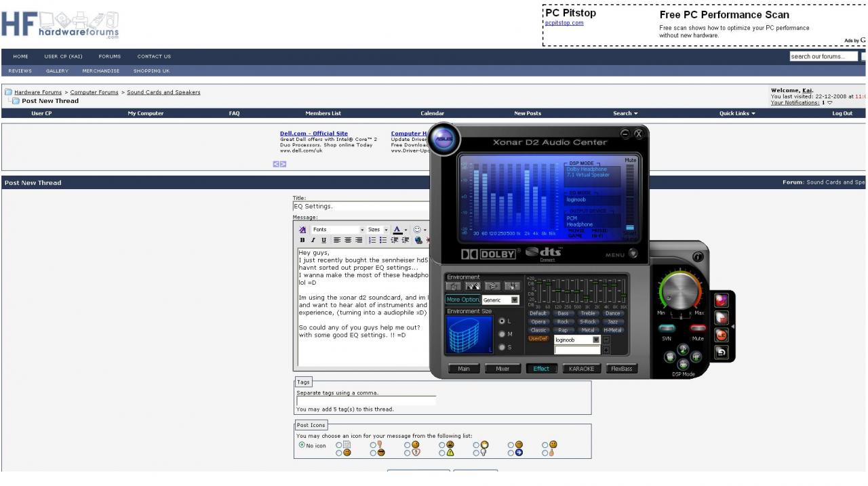Image resolution: width=868 pixels, height=486 pixels.
Task: Open the Dell.com Official Site ad link
Action: (314, 134)
